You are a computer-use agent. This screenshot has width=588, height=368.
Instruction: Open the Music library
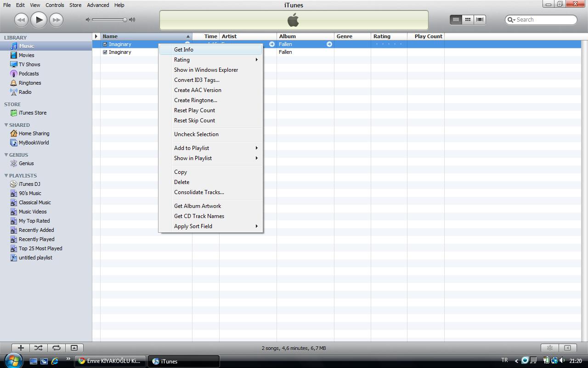46,46
